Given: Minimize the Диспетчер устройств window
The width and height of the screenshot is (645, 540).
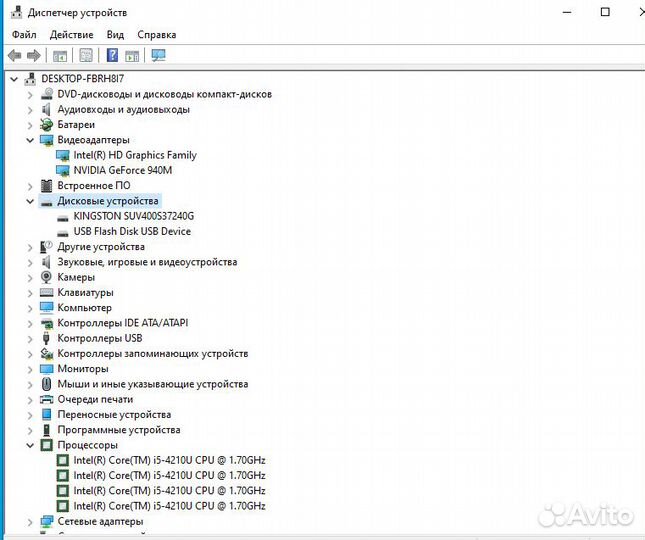Looking at the screenshot, I should (567, 12).
